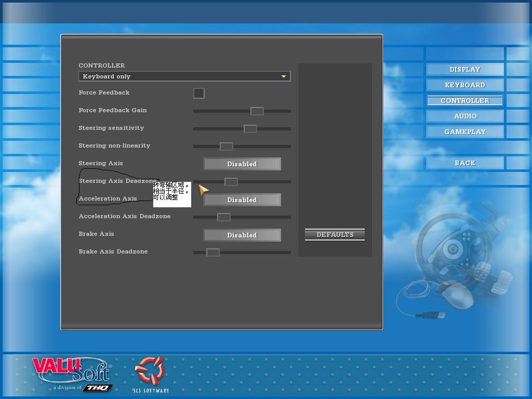Go to the Gameplay settings tab
532x399 pixels.
[x=464, y=132]
